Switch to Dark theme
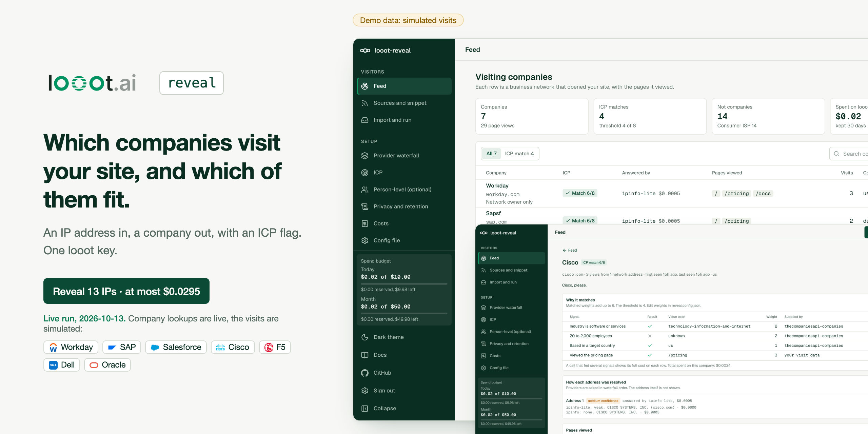The width and height of the screenshot is (868, 434). (x=404, y=337)
